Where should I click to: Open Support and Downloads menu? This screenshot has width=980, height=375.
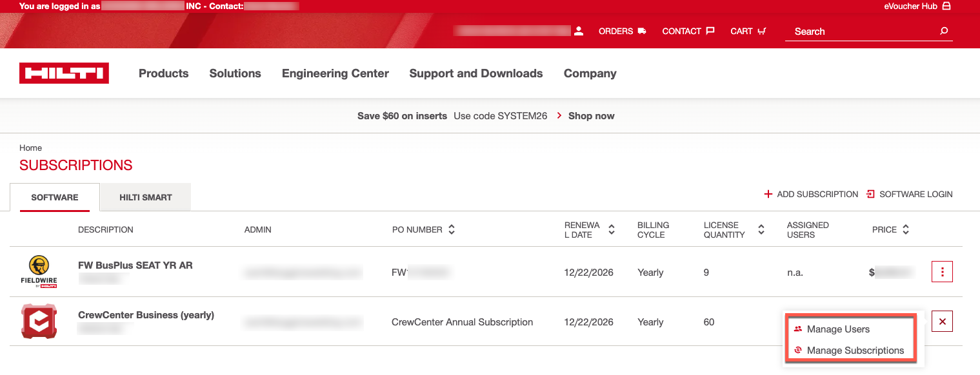(476, 73)
